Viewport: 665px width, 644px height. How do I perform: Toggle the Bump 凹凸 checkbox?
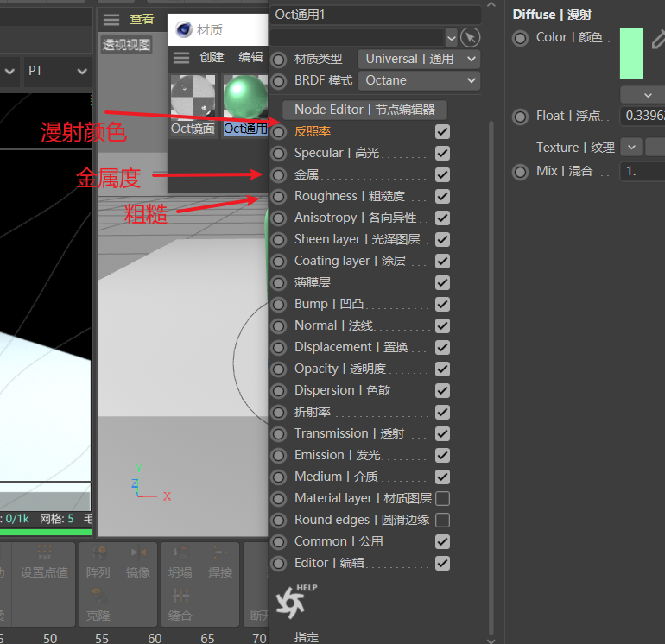coord(442,305)
